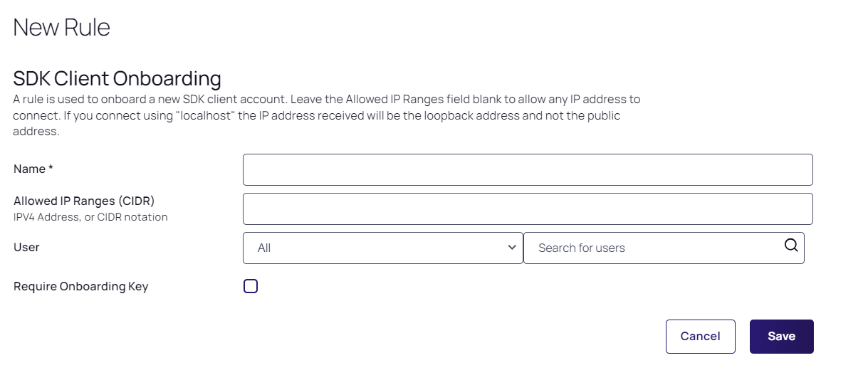This screenshot has height=385, width=868.
Task: Click the required asterisk beside Name
Action: pyautogui.click(x=51, y=169)
